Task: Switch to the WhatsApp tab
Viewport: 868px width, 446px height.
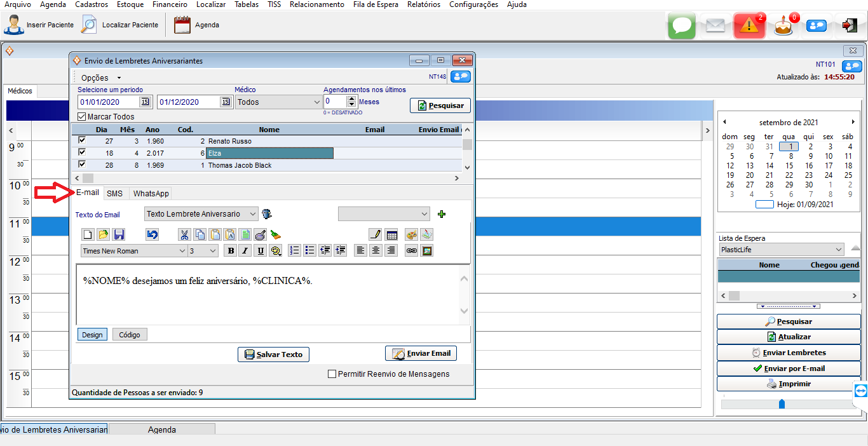Action: (x=151, y=193)
